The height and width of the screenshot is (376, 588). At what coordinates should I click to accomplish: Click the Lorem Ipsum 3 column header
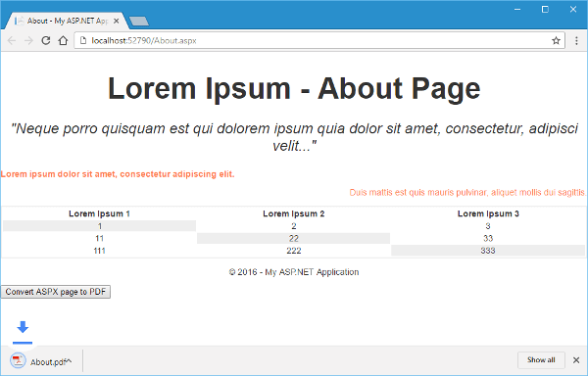[488, 213]
